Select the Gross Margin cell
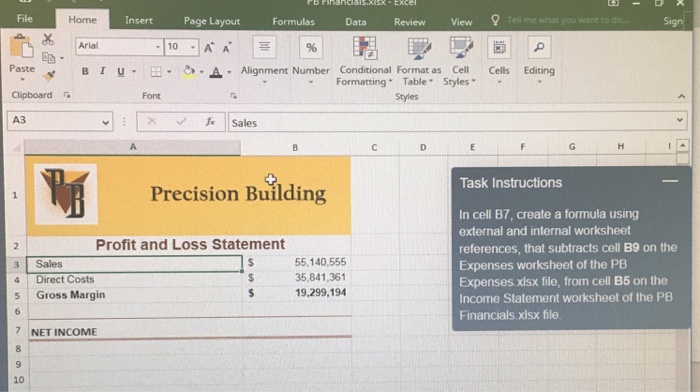The width and height of the screenshot is (700, 392). coord(134,295)
